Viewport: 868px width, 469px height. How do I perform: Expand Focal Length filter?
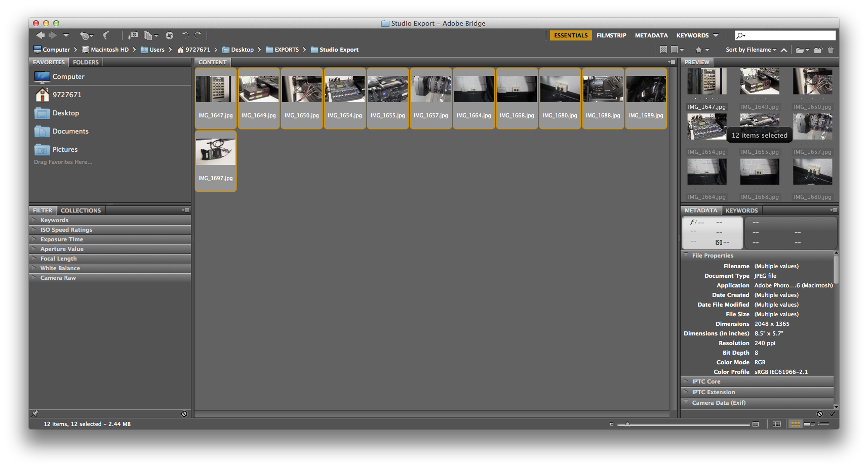click(x=110, y=259)
